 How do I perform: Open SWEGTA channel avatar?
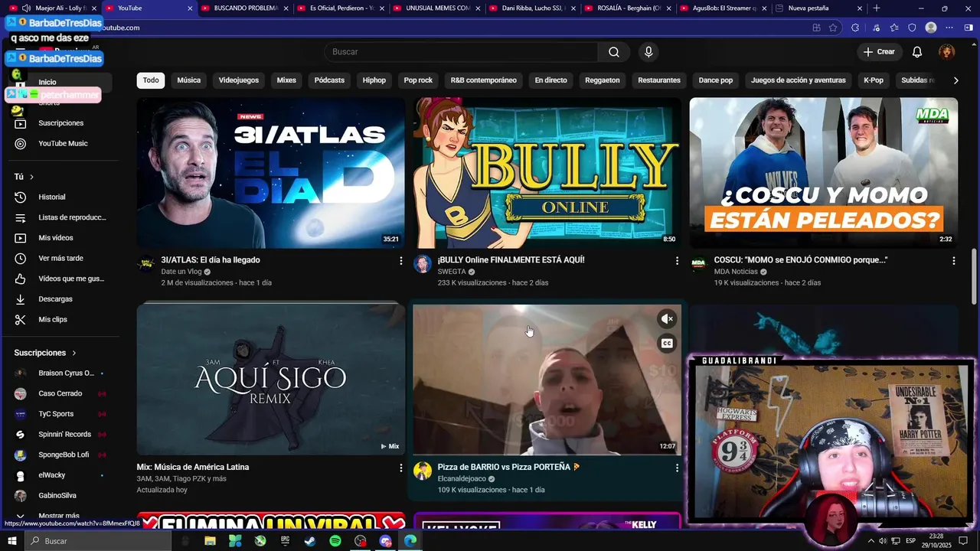(423, 264)
